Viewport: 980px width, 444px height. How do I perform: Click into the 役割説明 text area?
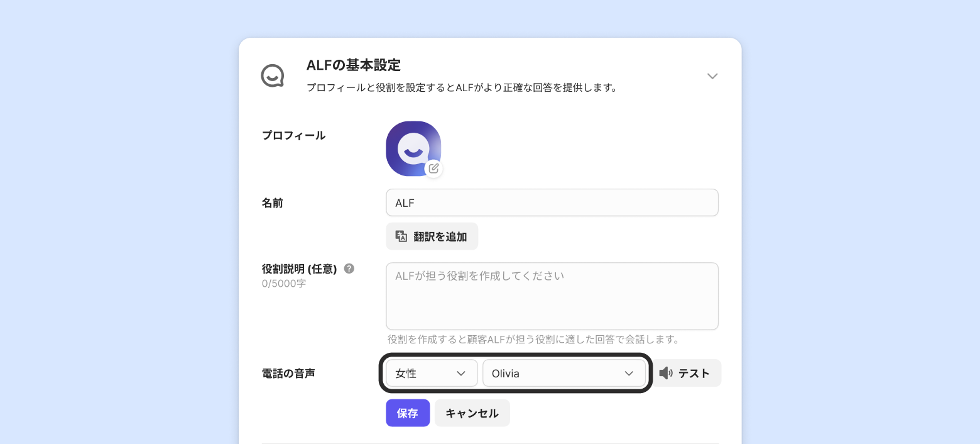[x=552, y=296]
